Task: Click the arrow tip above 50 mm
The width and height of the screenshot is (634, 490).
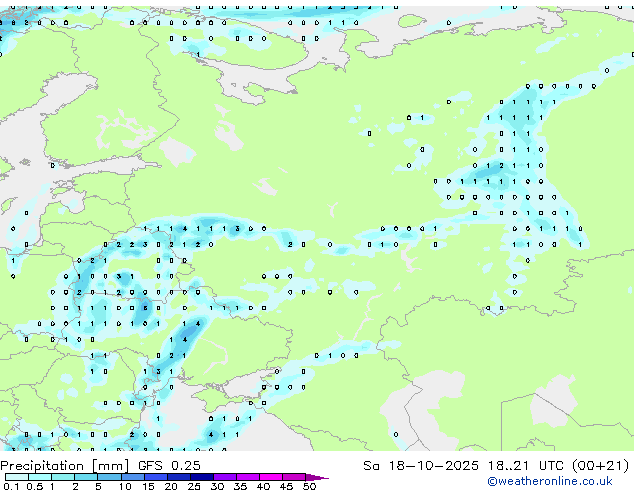Action: (317, 477)
